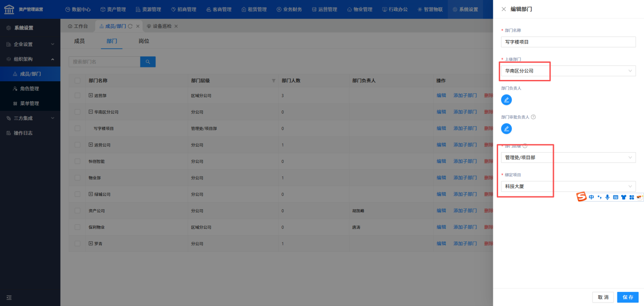Open 角色管理 in sidebar
The image size is (644, 306).
pos(30,89)
